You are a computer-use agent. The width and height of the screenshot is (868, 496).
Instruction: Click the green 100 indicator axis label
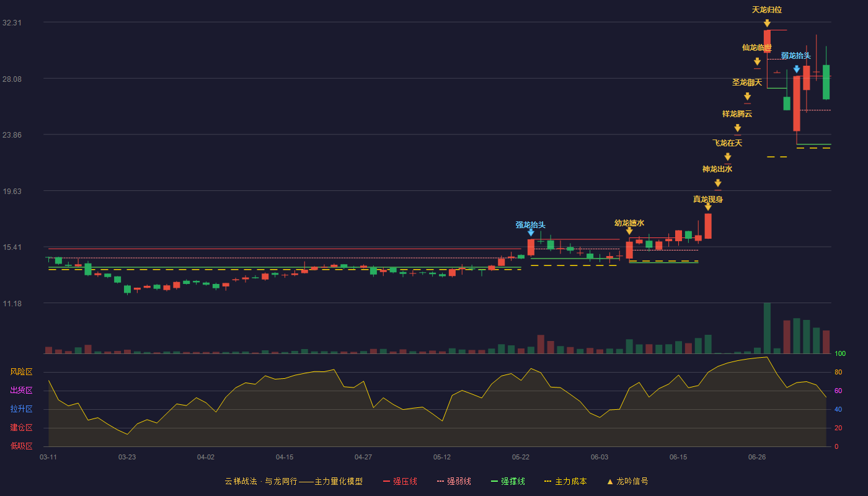840,354
